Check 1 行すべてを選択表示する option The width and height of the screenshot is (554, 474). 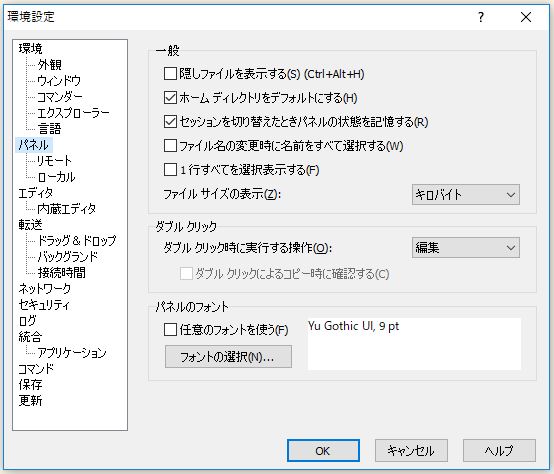click(x=170, y=170)
